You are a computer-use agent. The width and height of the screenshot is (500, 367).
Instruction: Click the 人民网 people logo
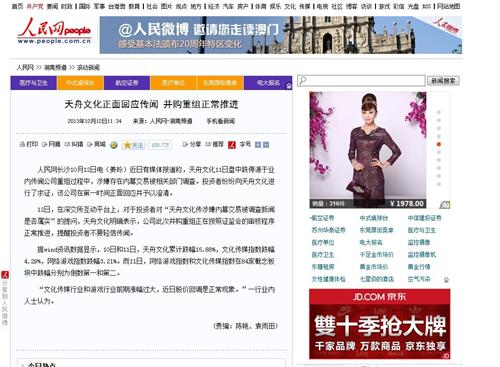54,32
